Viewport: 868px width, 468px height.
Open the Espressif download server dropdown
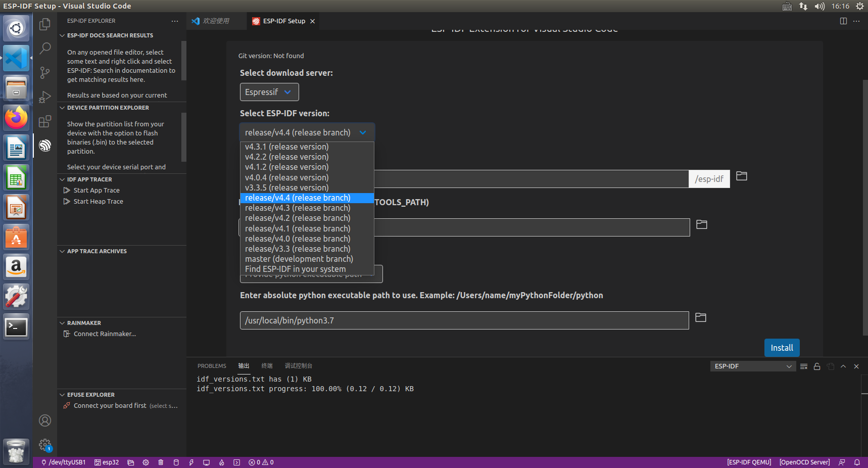pyautogui.click(x=269, y=92)
